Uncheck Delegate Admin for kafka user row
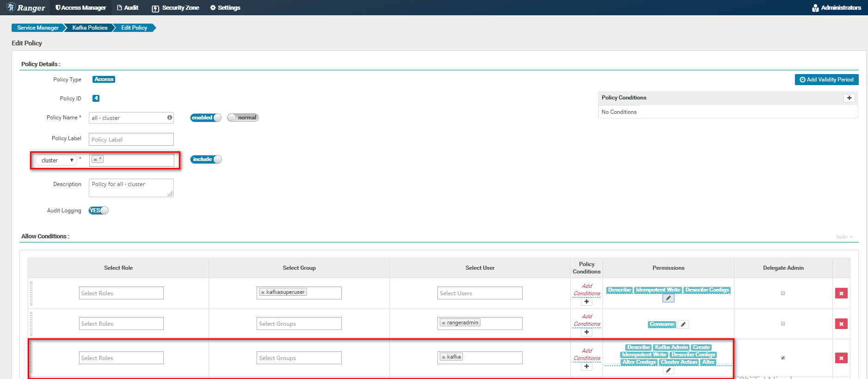868x379 pixels. tap(783, 358)
